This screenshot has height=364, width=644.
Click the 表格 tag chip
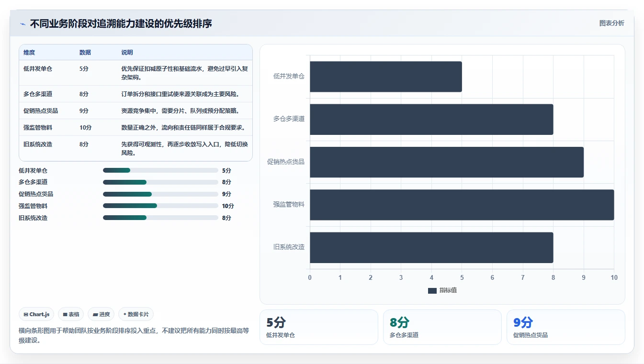tap(71, 314)
